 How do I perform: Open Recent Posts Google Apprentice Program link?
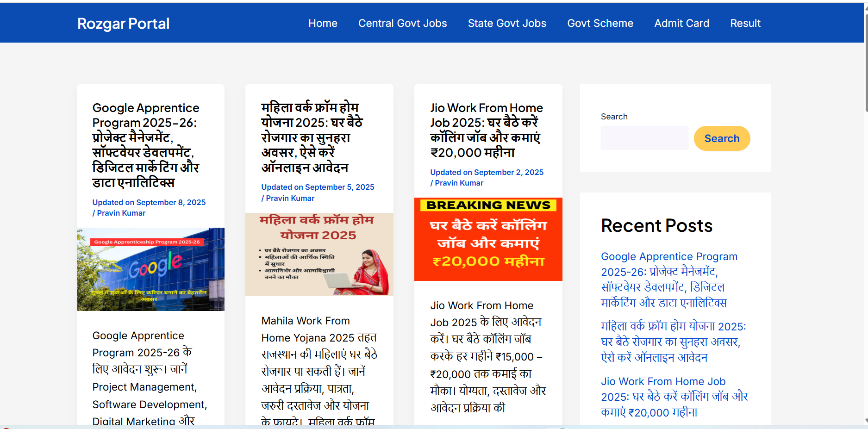coord(669,280)
